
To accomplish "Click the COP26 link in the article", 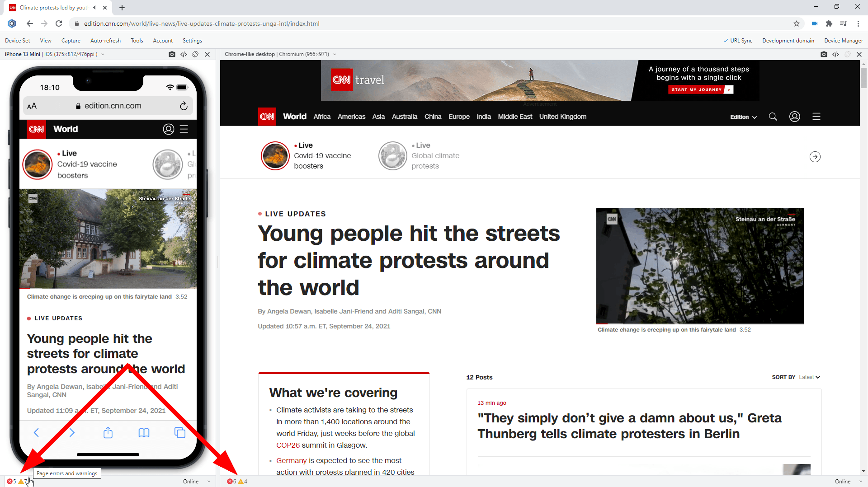I will (288, 445).
